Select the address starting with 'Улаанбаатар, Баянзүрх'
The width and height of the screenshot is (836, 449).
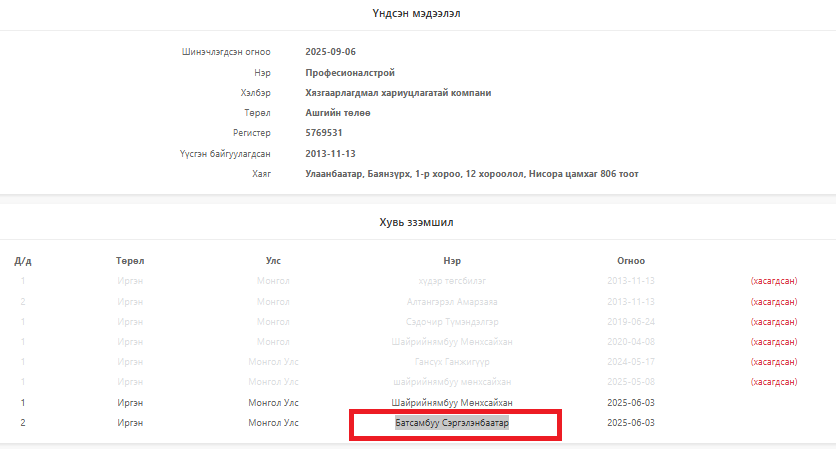[x=472, y=174]
